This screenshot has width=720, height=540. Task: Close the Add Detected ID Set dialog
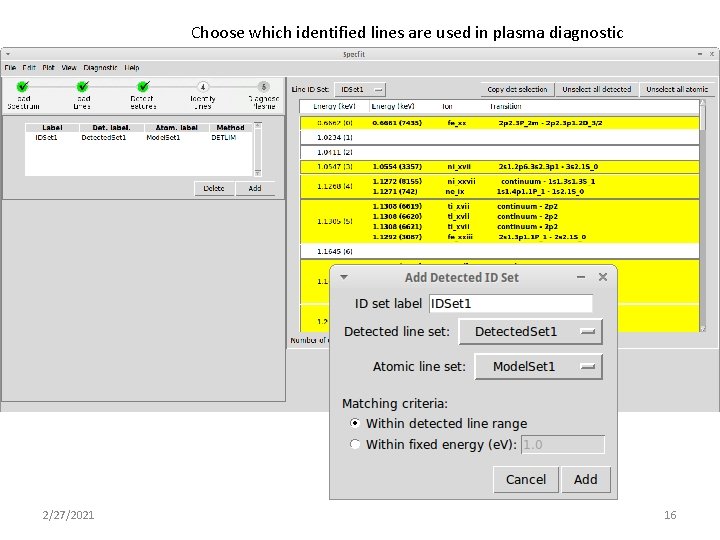[x=603, y=277]
